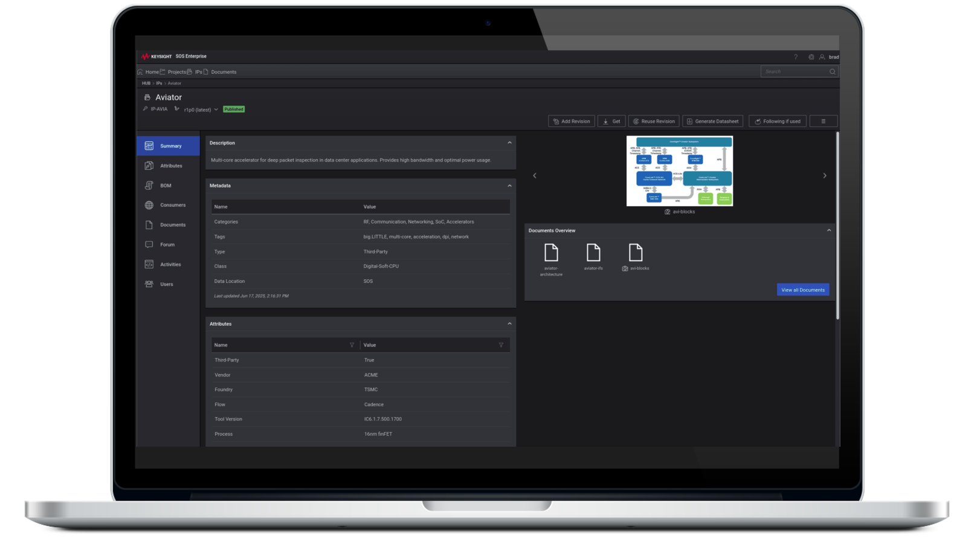Click the Generate Datasheet button
The width and height of the screenshot is (980, 544).
712,121
